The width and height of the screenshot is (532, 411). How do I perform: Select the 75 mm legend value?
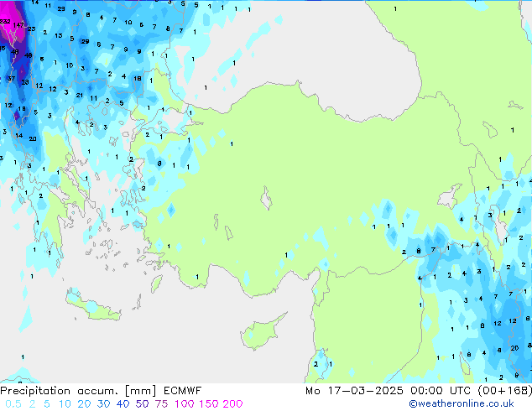pyautogui.click(x=161, y=404)
